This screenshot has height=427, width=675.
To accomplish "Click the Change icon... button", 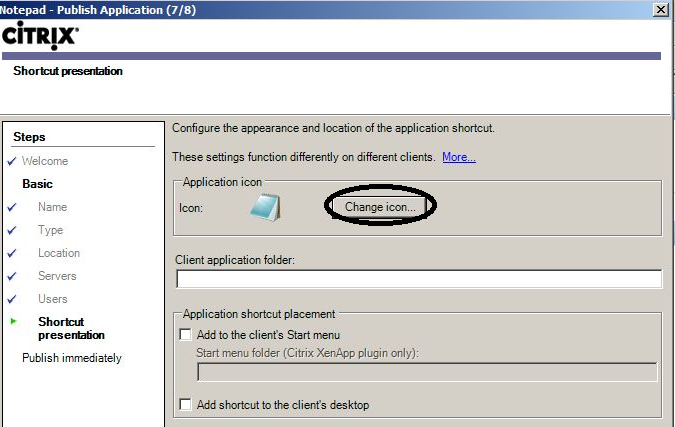I will point(380,207).
